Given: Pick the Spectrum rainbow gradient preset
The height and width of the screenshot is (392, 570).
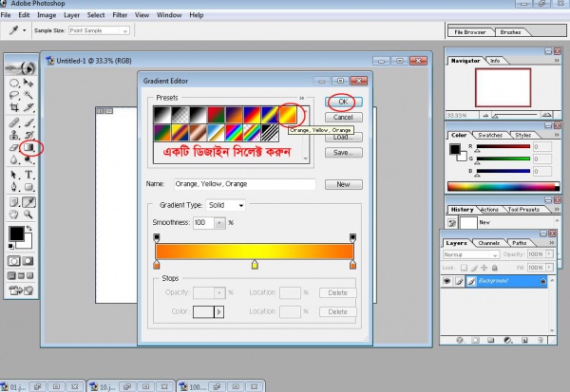Looking at the screenshot, I should [x=234, y=133].
